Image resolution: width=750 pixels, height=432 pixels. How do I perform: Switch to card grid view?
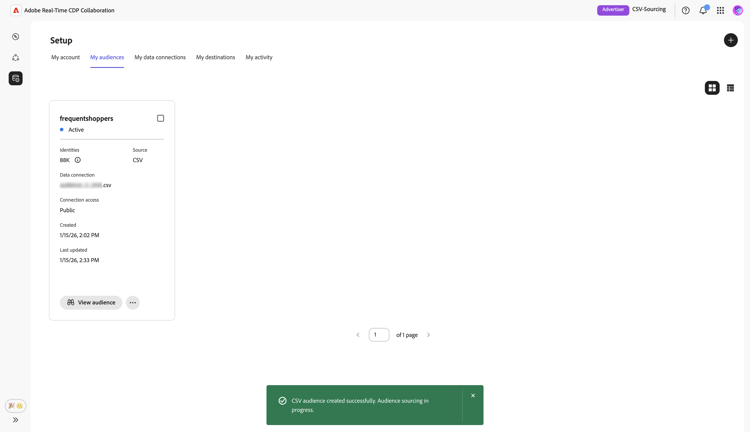pos(712,88)
